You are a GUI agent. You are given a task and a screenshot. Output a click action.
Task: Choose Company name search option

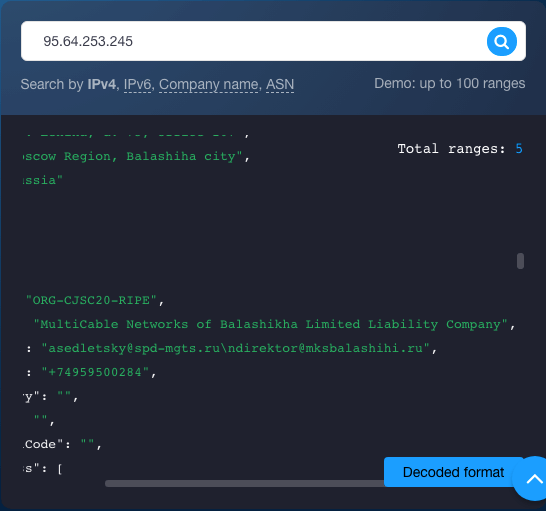tap(209, 85)
